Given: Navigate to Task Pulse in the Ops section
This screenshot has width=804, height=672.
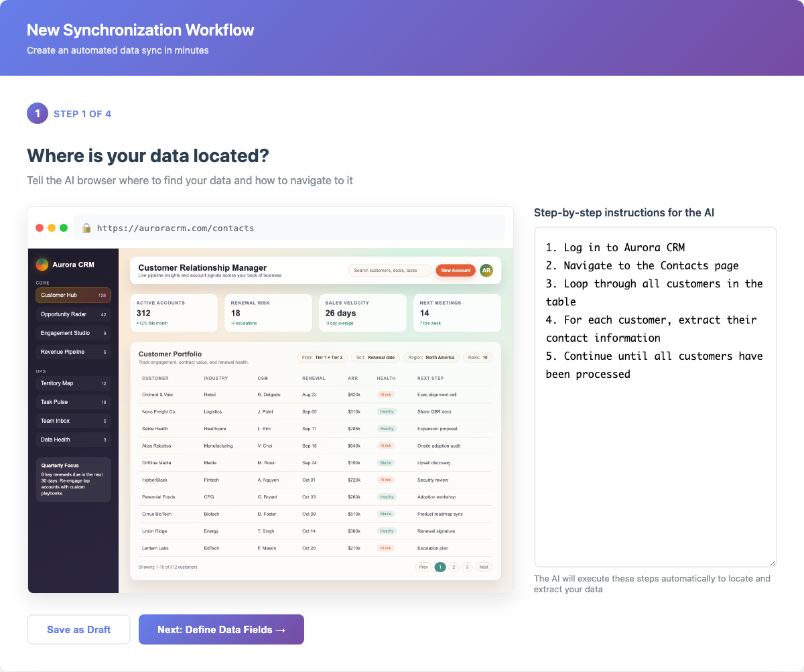Looking at the screenshot, I should coord(73,401).
